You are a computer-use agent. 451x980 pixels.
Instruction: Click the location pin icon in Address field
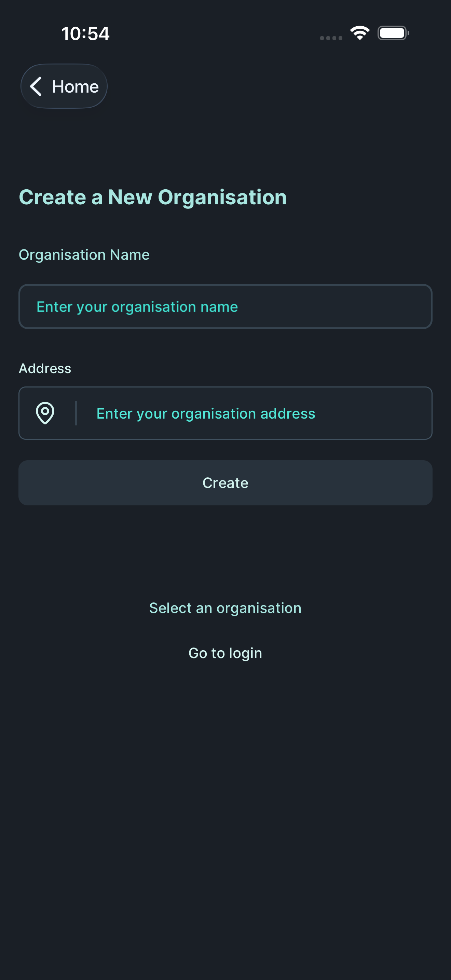(x=45, y=413)
